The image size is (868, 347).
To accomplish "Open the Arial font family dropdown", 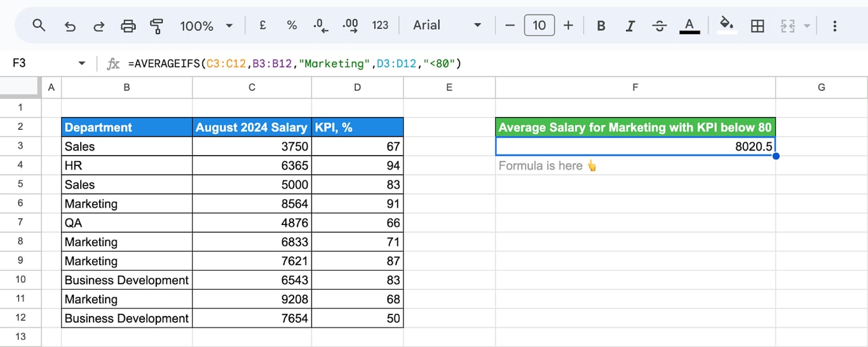I will [x=447, y=25].
